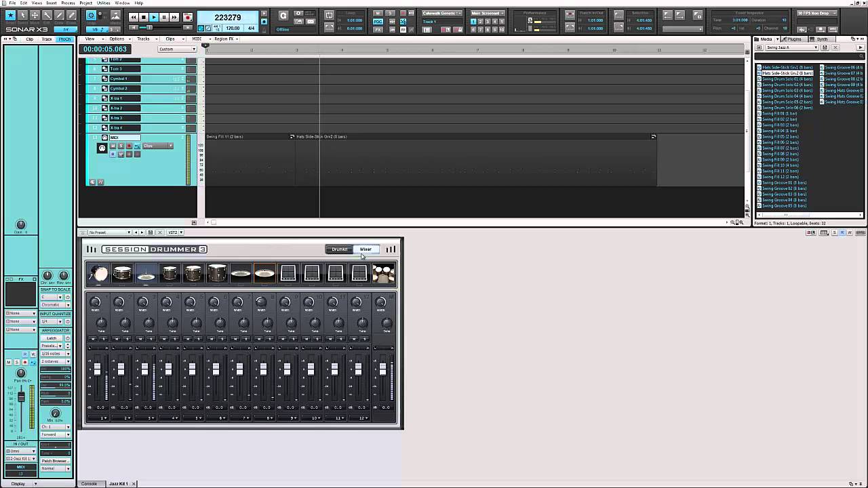Open the Region FX dropdown

coord(225,39)
